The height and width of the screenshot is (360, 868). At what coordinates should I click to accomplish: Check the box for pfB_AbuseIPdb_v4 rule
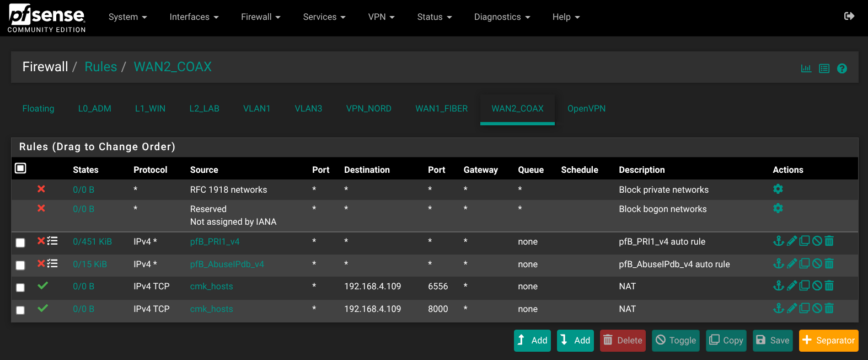pos(20,265)
